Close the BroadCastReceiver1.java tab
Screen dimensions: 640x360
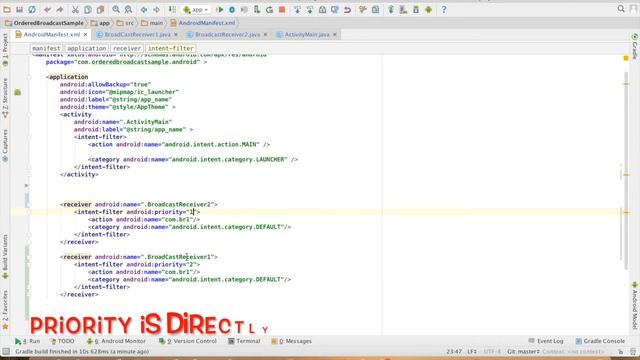tap(176, 35)
